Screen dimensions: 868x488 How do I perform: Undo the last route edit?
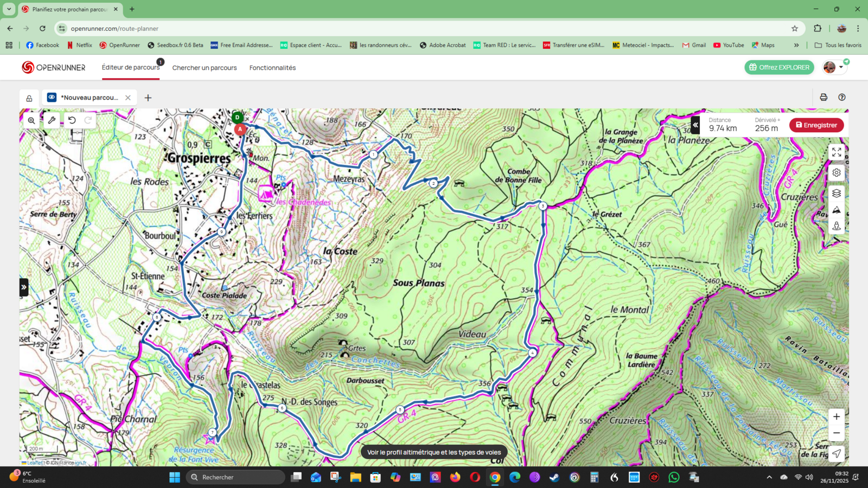[72, 120]
